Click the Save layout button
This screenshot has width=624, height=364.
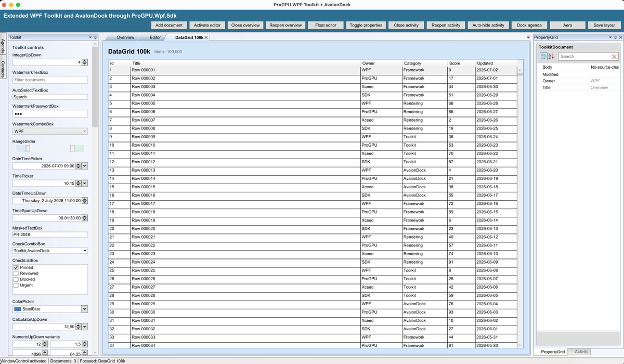pos(605,25)
